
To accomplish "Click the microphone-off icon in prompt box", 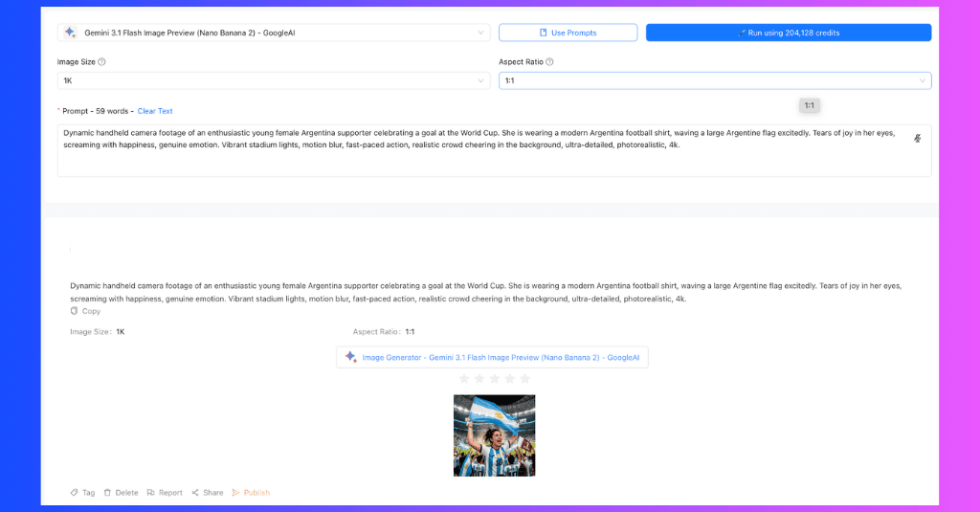I will 917,138.
